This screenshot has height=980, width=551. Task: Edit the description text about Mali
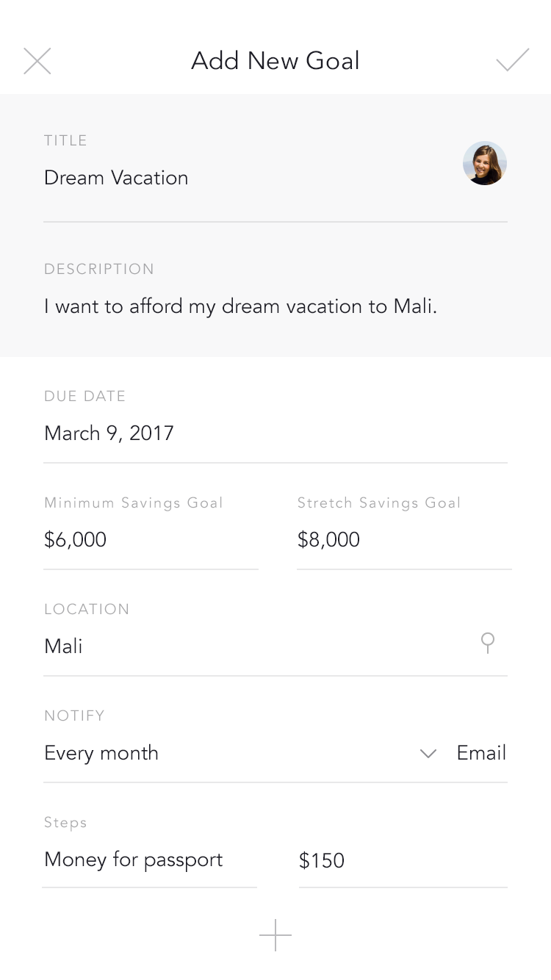point(241,306)
